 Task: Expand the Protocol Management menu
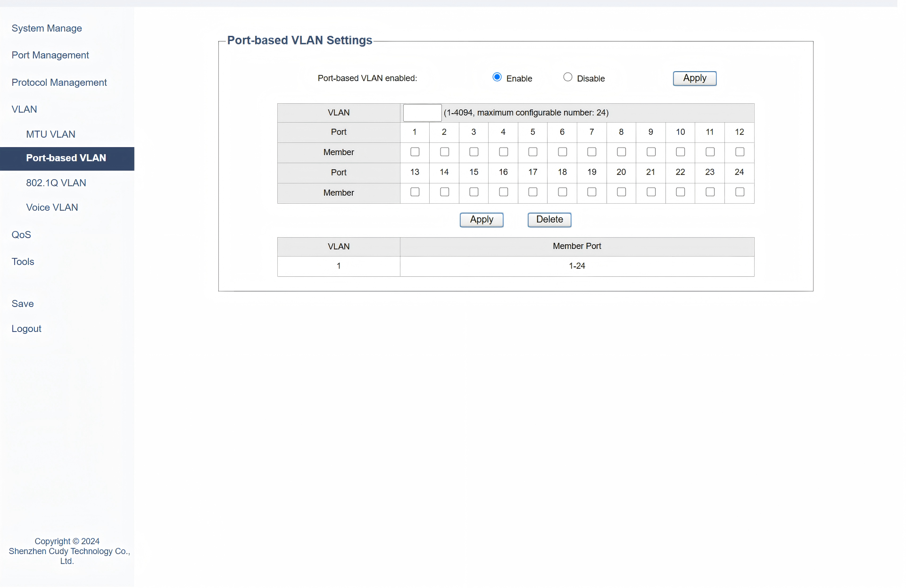pyautogui.click(x=59, y=83)
